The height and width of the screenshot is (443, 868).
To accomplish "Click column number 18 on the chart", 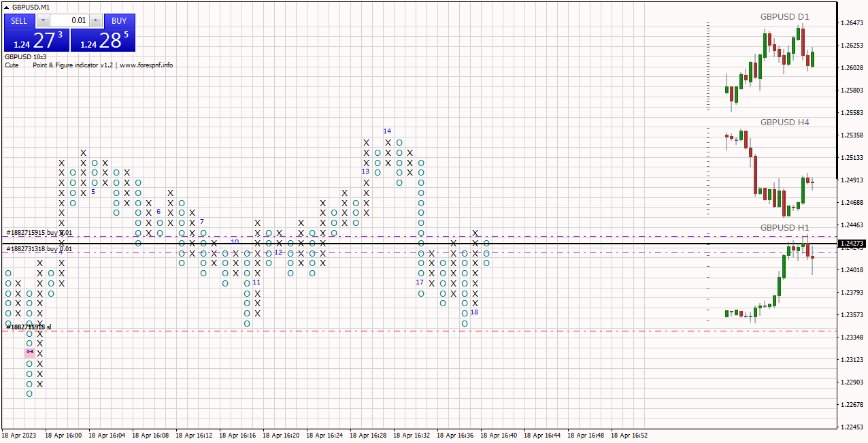I will 474,312.
